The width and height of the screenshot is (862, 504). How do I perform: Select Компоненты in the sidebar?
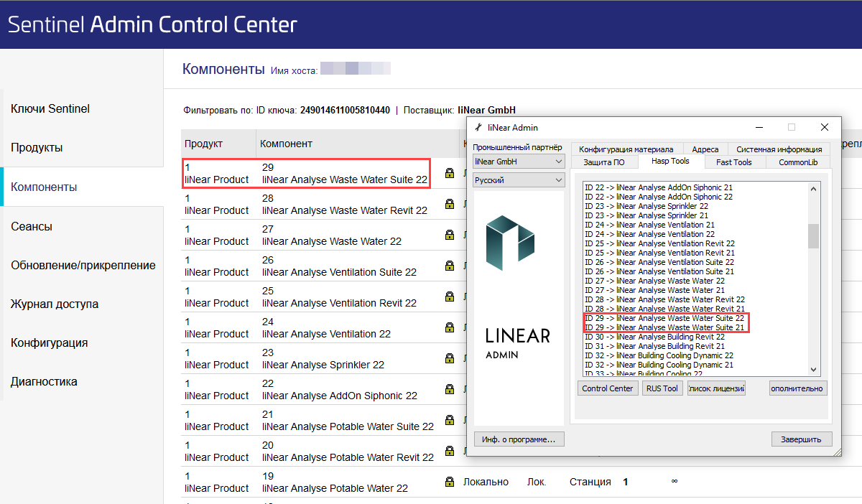pos(44,187)
